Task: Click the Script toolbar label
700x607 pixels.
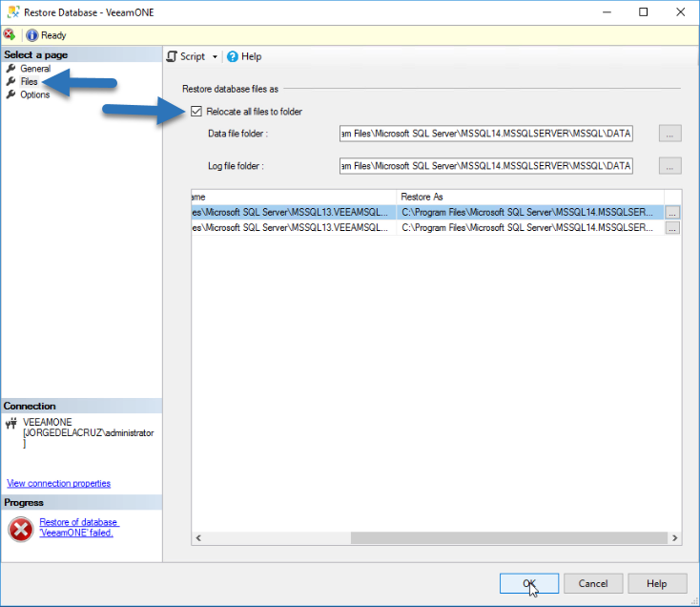Action: tap(193, 56)
